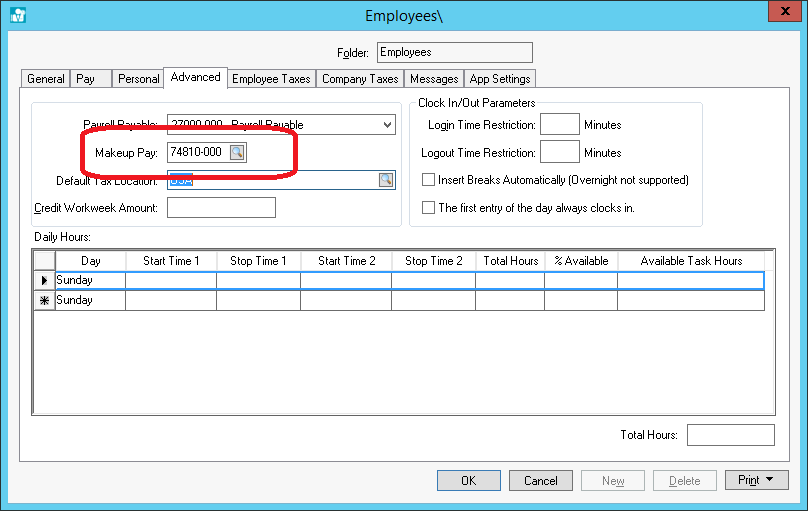Click the application icon in title bar
Image resolution: width=808 pixels, height=511 pixels.
click(17, 15)
